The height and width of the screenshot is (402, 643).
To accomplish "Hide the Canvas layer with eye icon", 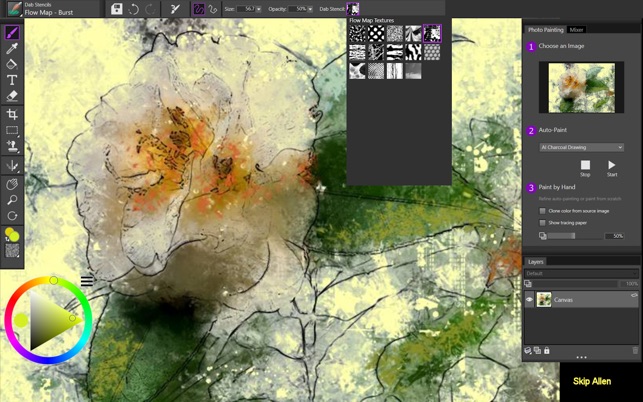I will point(530,299).
